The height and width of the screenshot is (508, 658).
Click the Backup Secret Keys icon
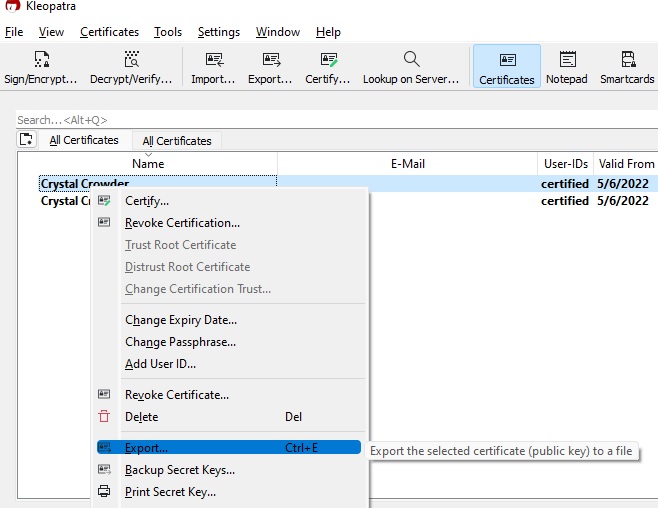(104, 469)
